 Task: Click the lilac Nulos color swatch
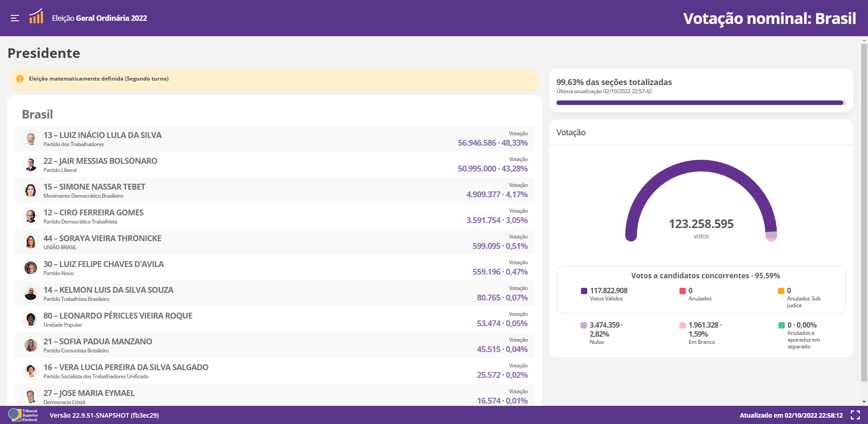[584, 325]
